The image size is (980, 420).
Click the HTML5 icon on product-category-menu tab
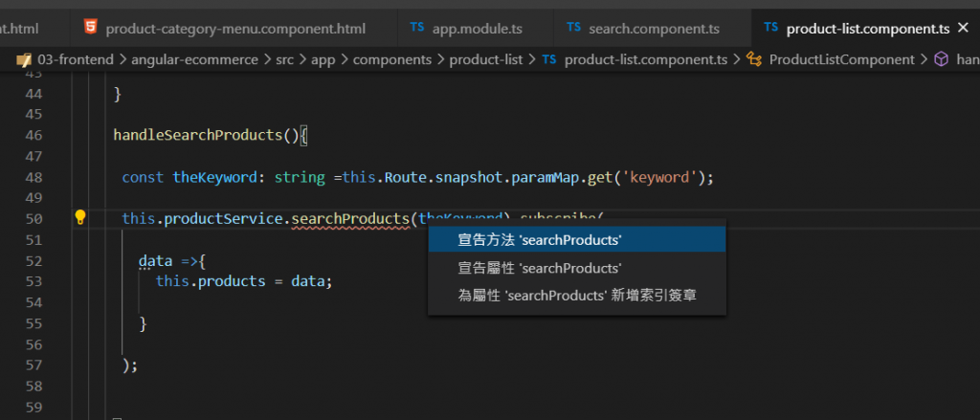tap(89, 28)
